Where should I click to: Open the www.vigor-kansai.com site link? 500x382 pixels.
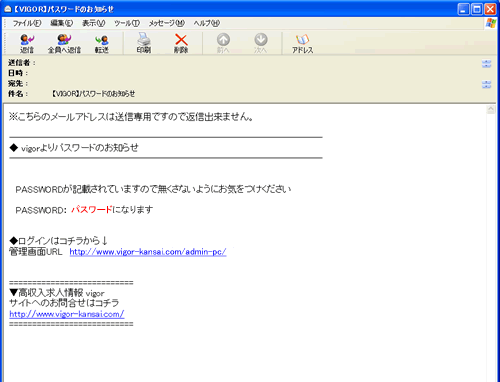67,314
